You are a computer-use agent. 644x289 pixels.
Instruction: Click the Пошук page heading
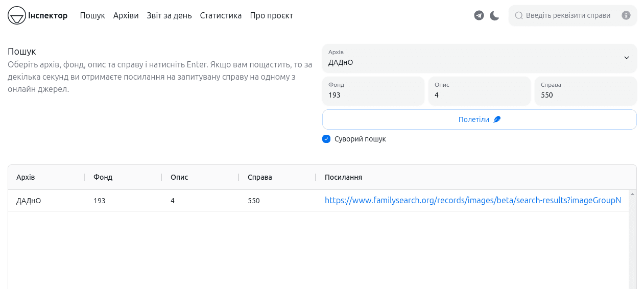pyautogui.click(x=22, y=52)
